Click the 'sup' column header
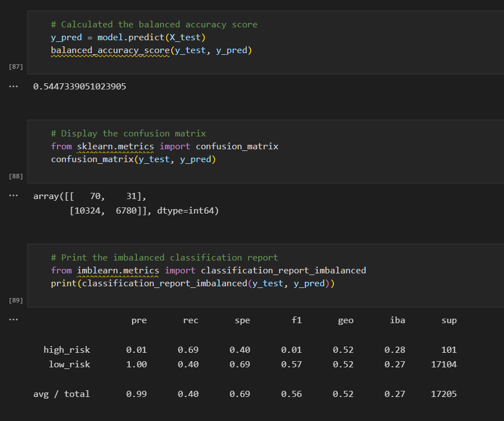504x421 pixels. 449,320
